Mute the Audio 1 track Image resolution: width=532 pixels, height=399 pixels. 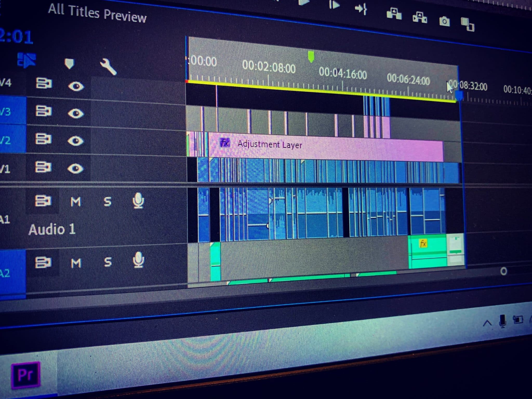point(76,202)
